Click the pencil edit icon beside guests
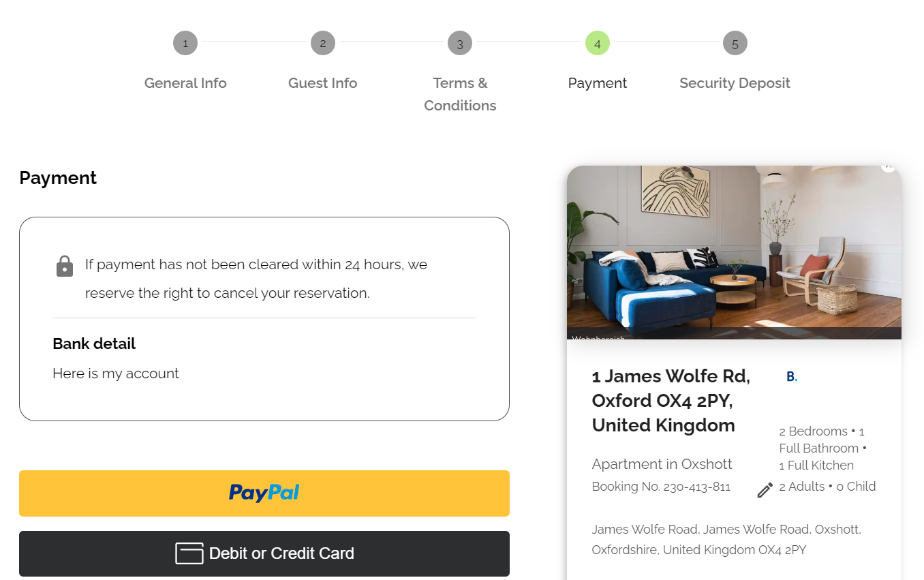Viewport: 924px width, 580px height. (x=765, y=490)
